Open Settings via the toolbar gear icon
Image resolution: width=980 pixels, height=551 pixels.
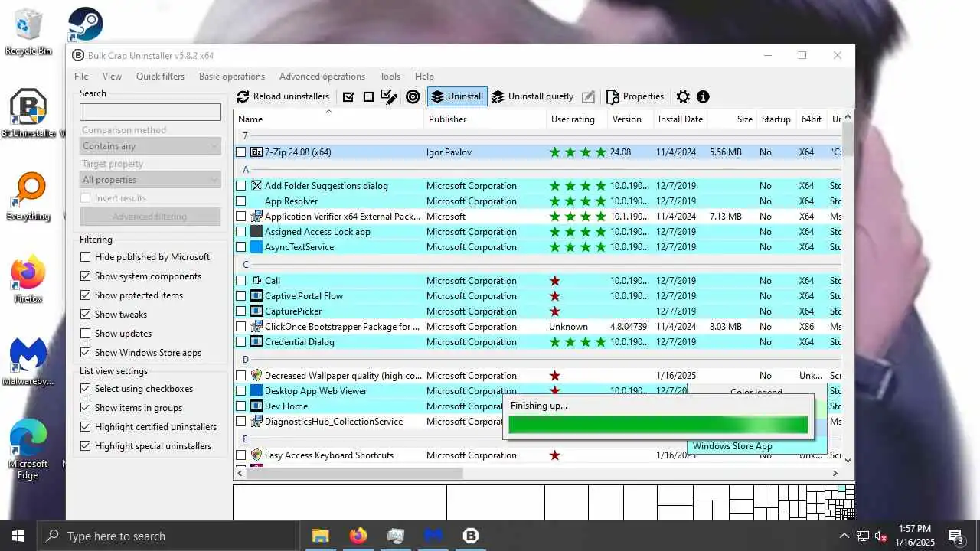pyautogui.click(x=683, y=96)
